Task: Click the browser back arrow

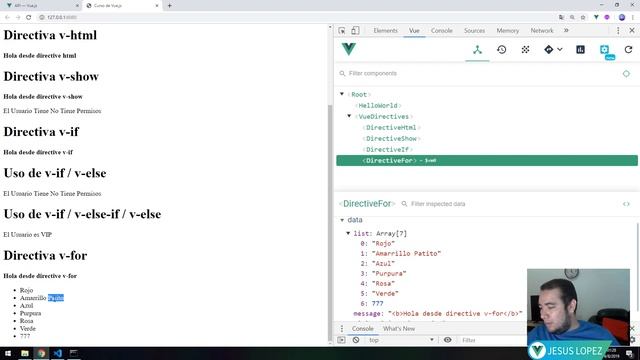Action: [7, 17]
